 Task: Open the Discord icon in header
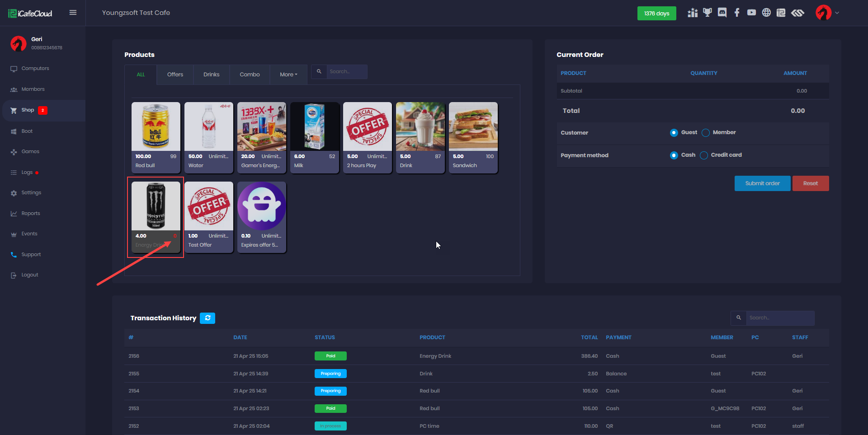pyautogui.click(x=722, y=13)
